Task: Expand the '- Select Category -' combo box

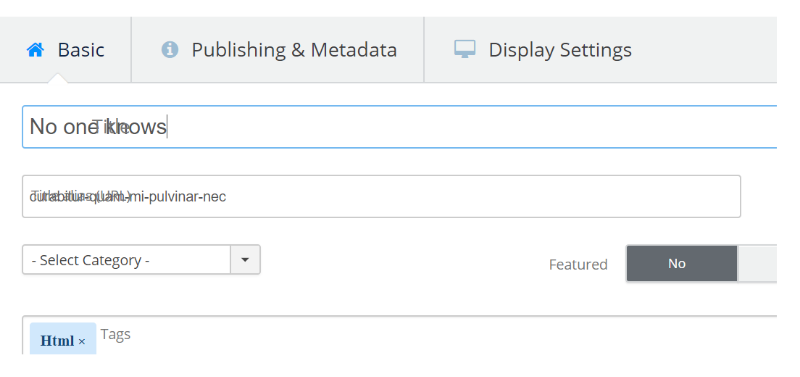Action: pyautogui.click(x=141, y=260)
